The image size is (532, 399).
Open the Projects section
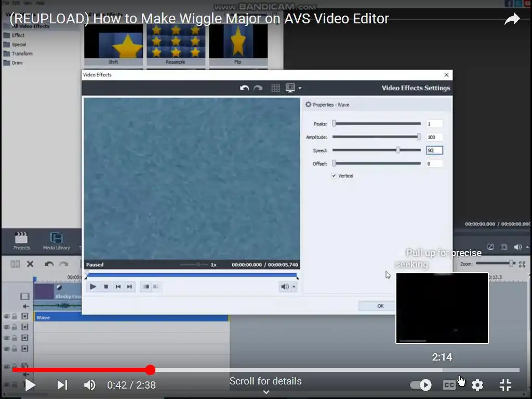[x=21, y=241]
